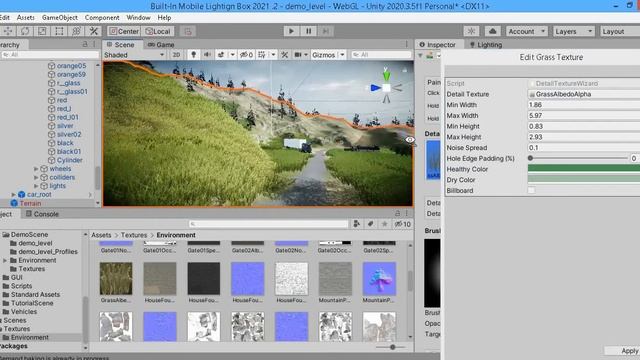Click the Step frame button
Screen dimensions: 640x360
pos(326,31)
